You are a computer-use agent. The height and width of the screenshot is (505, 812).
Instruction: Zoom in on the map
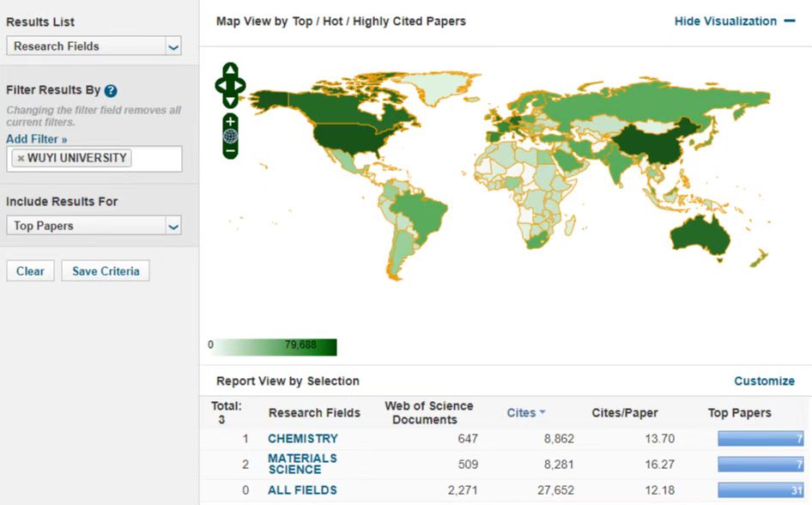pos(230,121)
